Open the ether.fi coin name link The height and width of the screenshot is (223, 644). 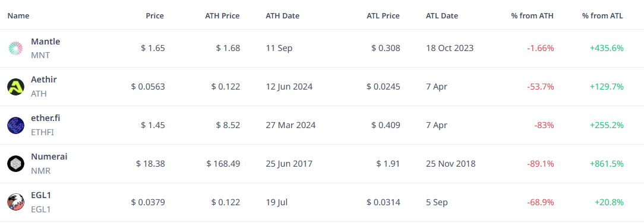[x=46, y=118]
